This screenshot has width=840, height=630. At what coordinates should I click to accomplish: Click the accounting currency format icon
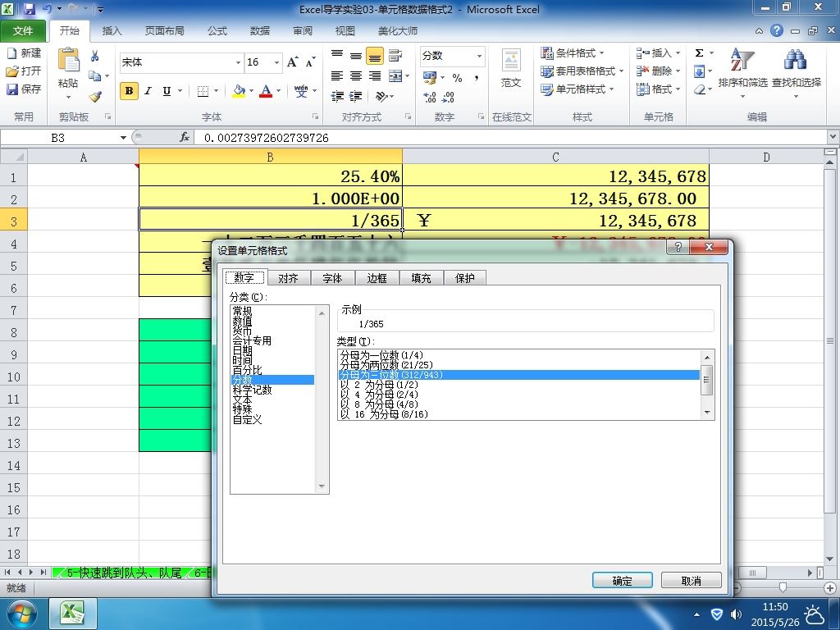tap(430, 77)
